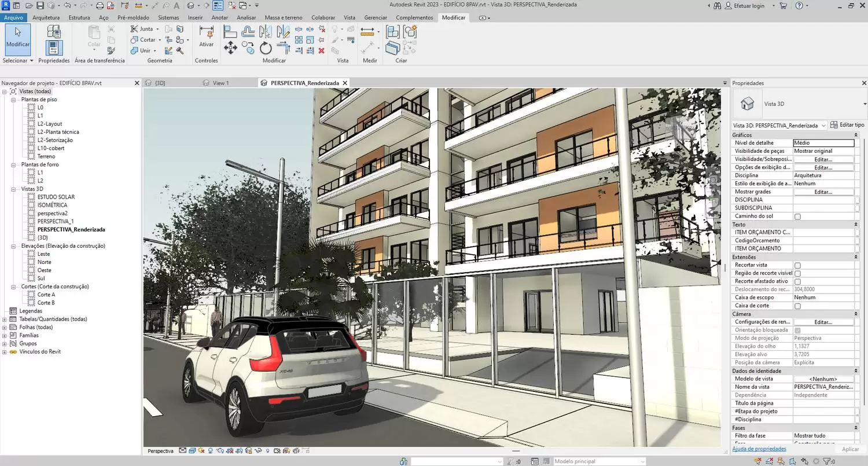Click the Detail Level icon in view control bar
The height and width of the screenshot is (466, 868).
coord(183,451)
